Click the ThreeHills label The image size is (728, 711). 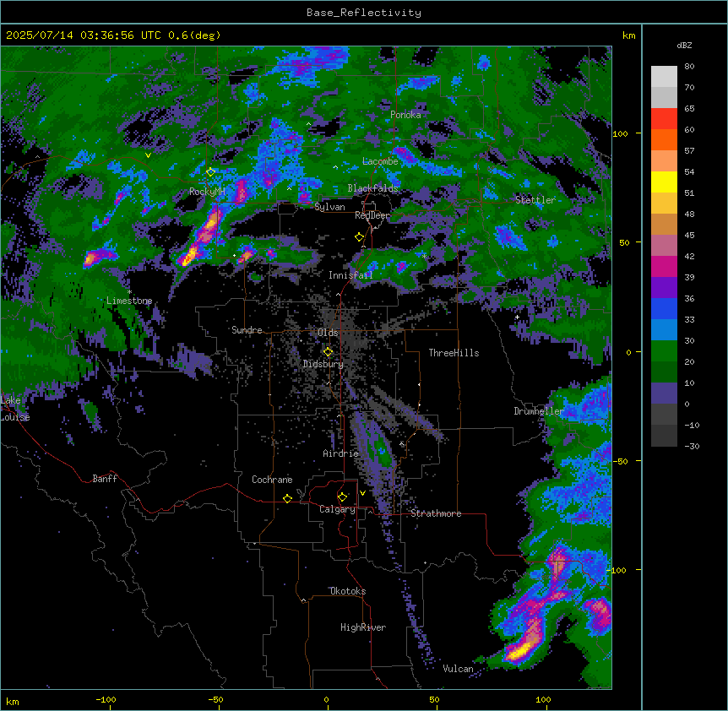(454, 353)
